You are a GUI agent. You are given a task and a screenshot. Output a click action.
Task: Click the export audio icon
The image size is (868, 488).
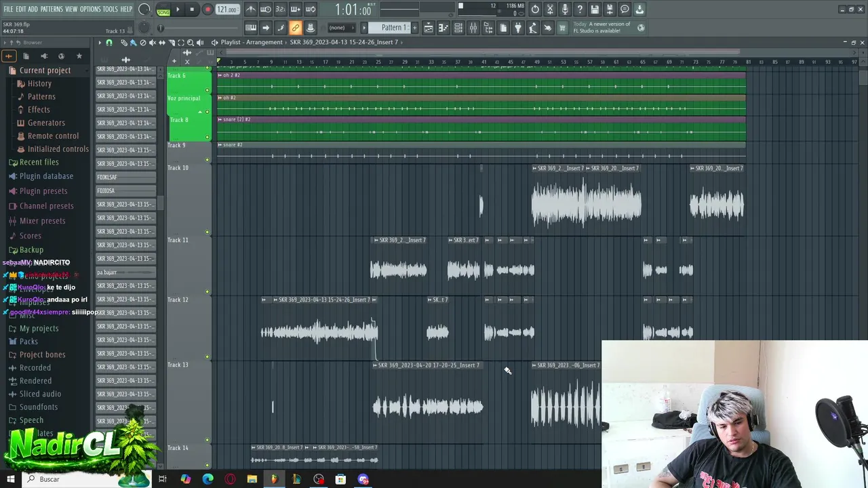tap(610, 9)
